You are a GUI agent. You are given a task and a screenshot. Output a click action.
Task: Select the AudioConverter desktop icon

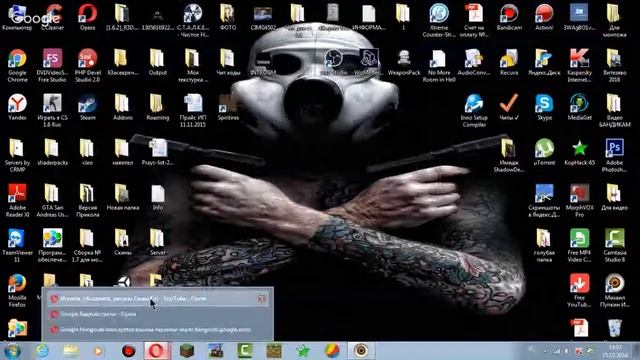click(474, 62)
